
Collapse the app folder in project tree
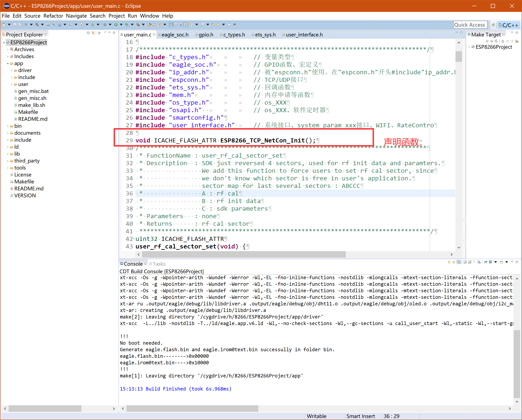pos(8,64)
